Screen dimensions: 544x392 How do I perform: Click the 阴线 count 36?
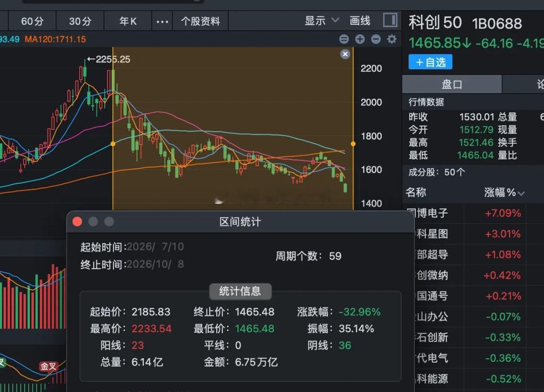pyautogui.click(x=345, y=345)
